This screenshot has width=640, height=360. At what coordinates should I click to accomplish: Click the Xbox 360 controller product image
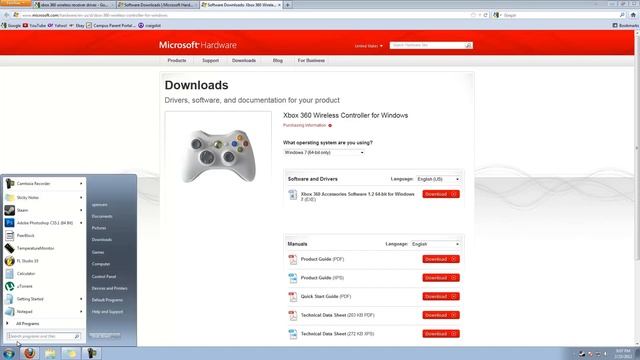[x=218, y=156]
